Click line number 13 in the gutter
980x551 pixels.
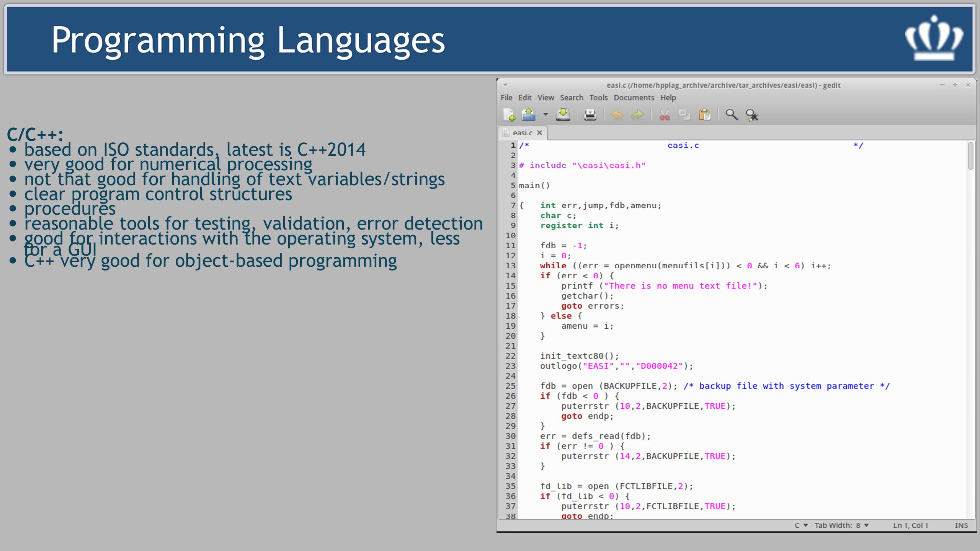(511, 266)
